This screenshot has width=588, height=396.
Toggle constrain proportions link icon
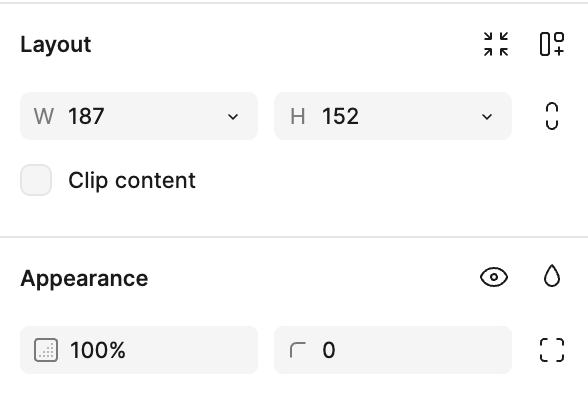point(552,116)
